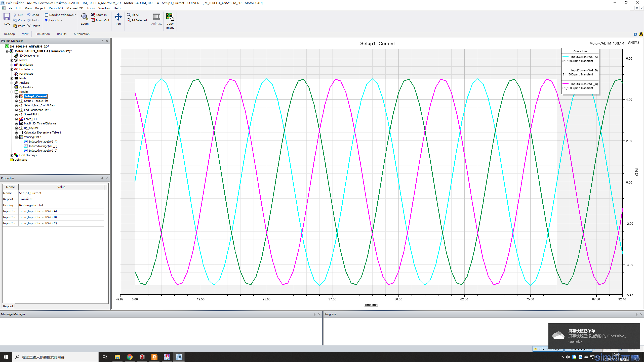This screenshot has height=362, width=644.
Task: Select the Zoom magnifier tool
Action: [85, 19]
